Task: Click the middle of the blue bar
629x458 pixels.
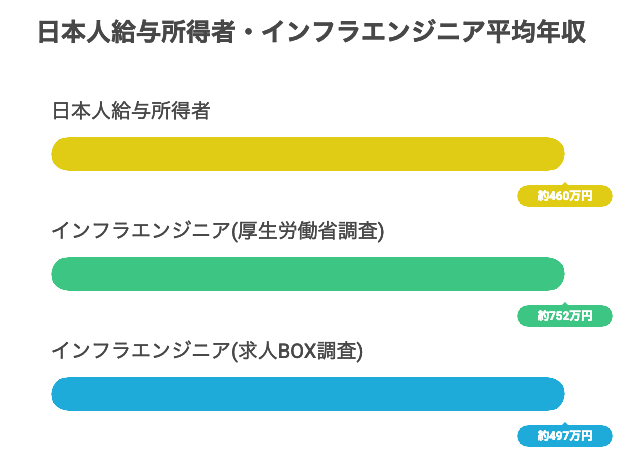Action: (x=308, y=394)
